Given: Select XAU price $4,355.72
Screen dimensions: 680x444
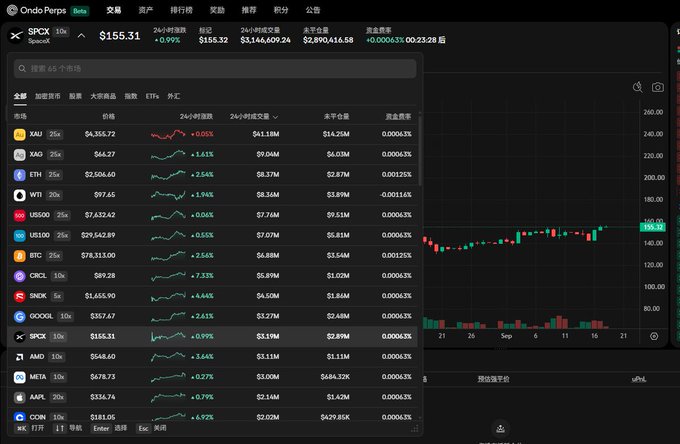Looking at the screenshot, I should coord(100,134).
